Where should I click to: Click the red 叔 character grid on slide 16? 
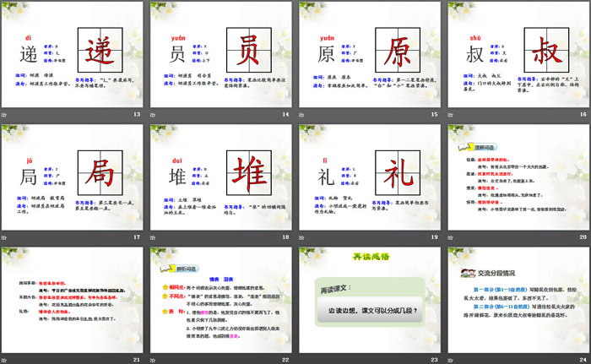tap(546, 50)
